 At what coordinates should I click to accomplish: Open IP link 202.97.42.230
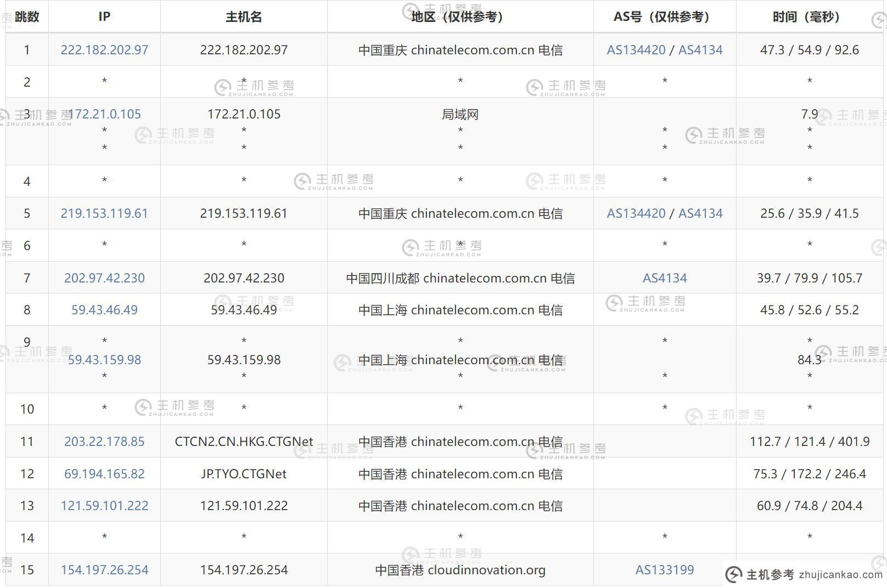(104, 278)
